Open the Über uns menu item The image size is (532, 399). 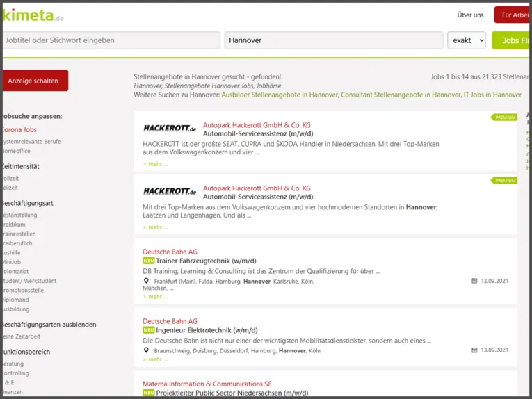point(470,15)
